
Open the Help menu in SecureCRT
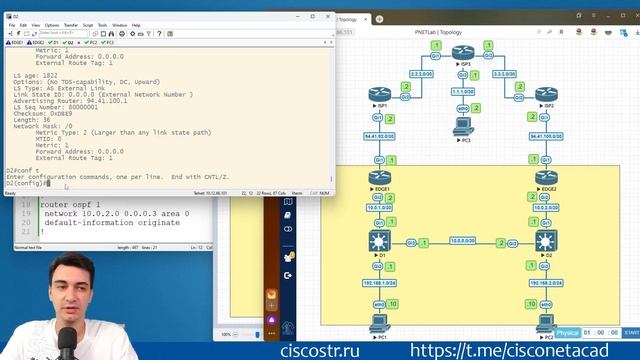pyautogui.click(x=136, y=25)
